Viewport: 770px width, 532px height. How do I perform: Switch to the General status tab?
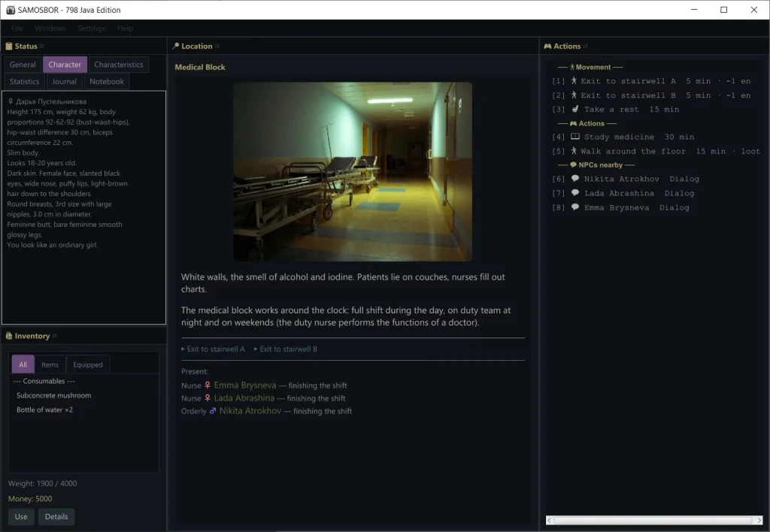(23, 65)
